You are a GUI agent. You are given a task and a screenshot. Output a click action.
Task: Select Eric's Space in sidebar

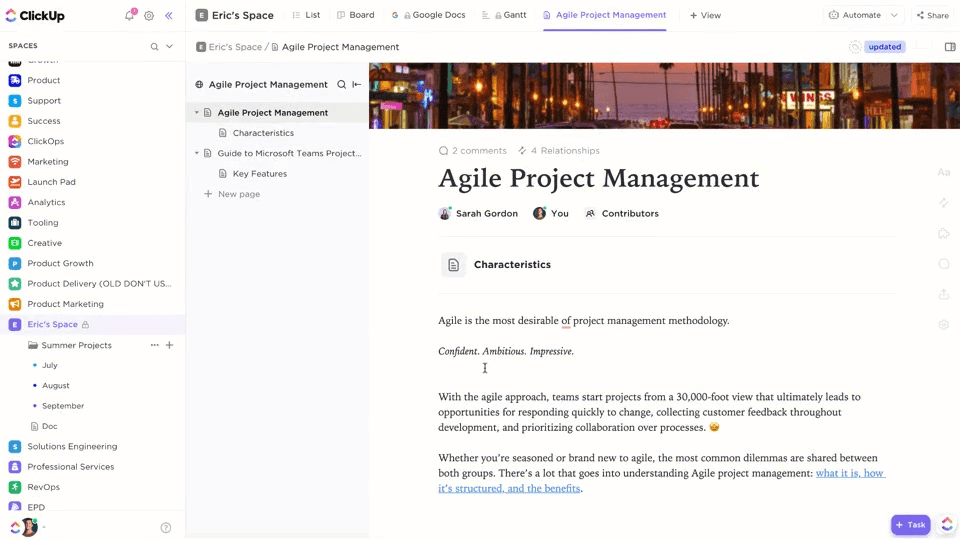coord(52,324)
